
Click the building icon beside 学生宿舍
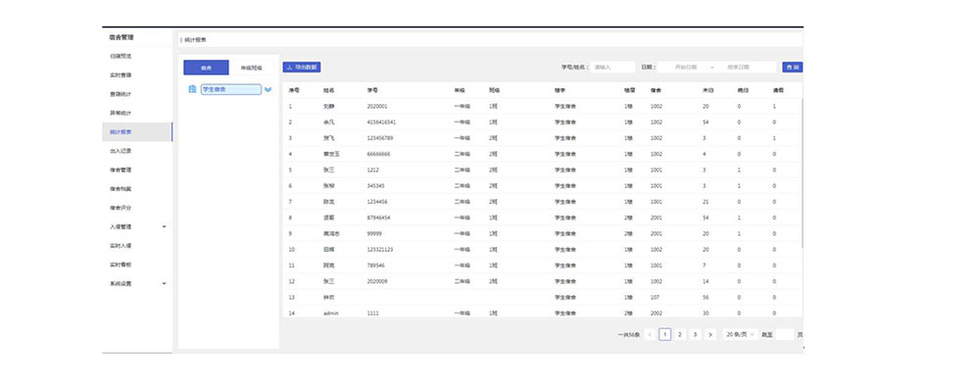(x=192, y=89)
